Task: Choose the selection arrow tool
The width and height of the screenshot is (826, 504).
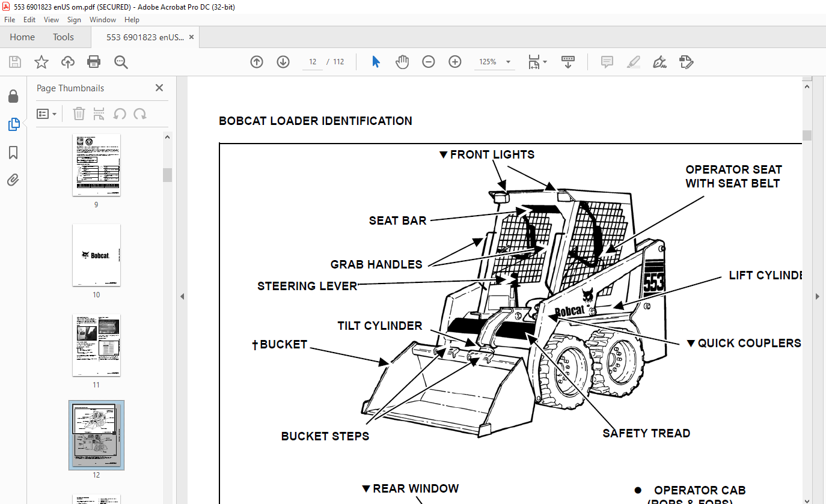Action: (376, 62)
